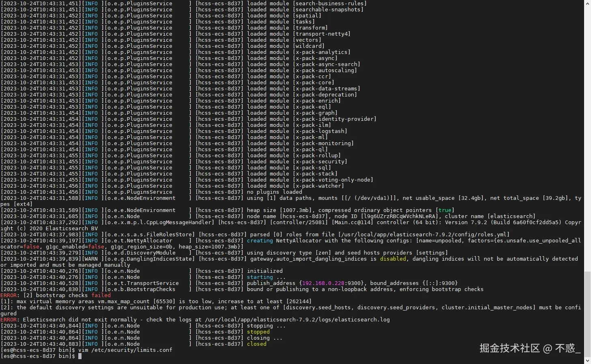Viewport: 591px width, 364px height.
Task: Click the module name [vectors]
Action: 307,40
